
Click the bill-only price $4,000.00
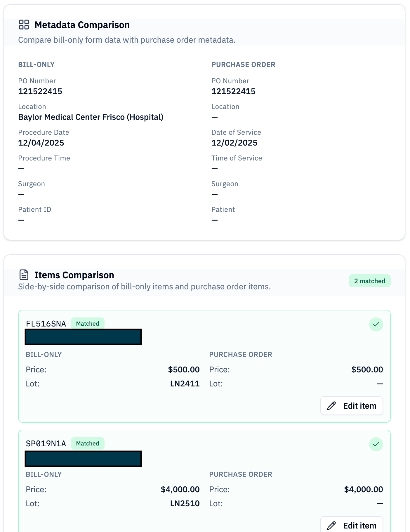[180, 490]
